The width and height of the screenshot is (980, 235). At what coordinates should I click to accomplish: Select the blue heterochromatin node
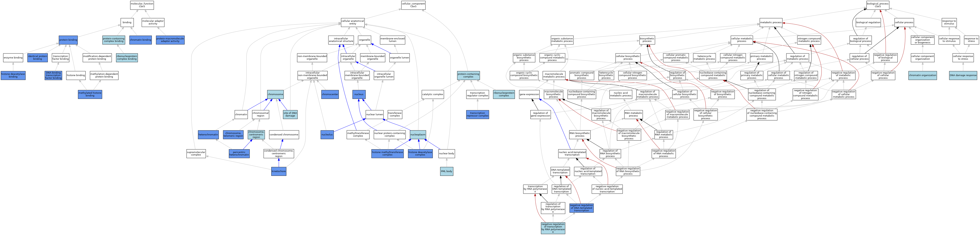pyautogui.click(x=208, y=134)
